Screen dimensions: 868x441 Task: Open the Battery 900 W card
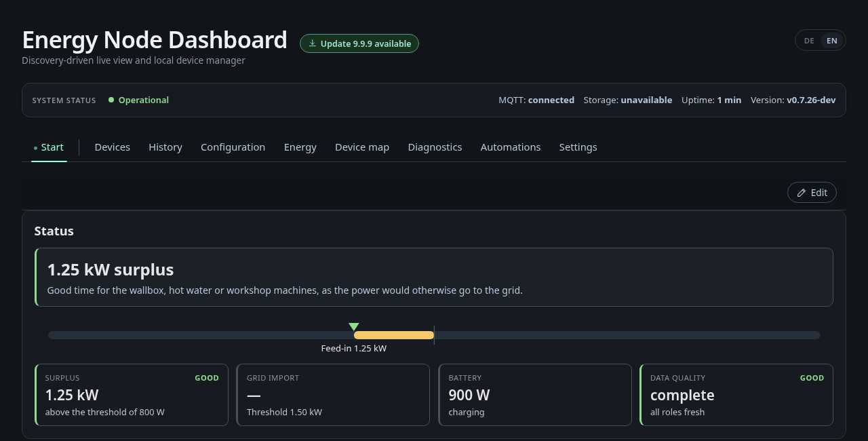535,395
